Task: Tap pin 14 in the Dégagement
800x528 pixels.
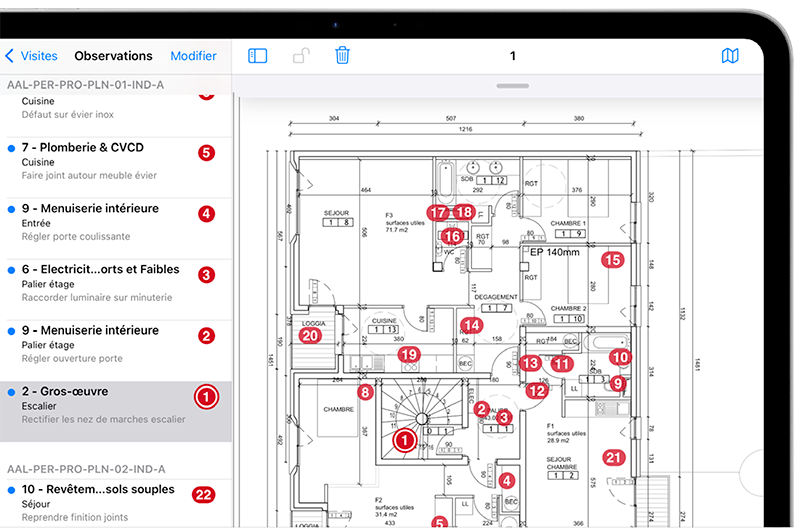Action: (x=471, y=325)
